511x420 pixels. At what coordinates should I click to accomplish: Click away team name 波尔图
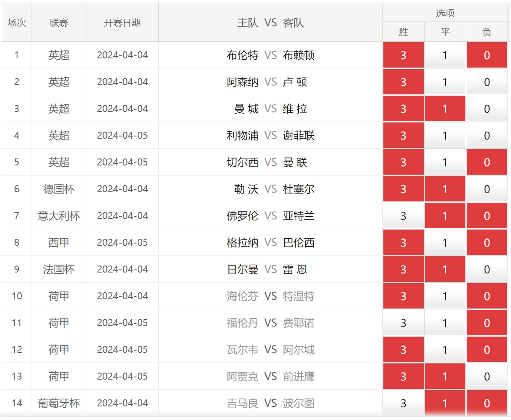point(299,403)
